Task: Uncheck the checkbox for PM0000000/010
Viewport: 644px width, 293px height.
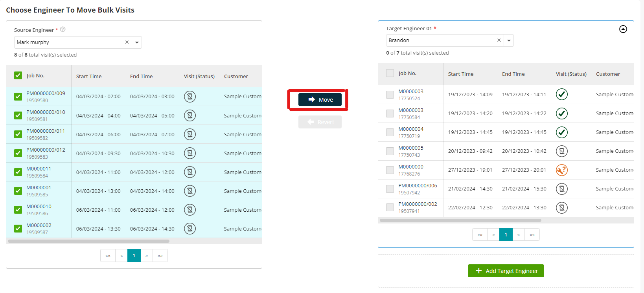Action: (18, 115)
